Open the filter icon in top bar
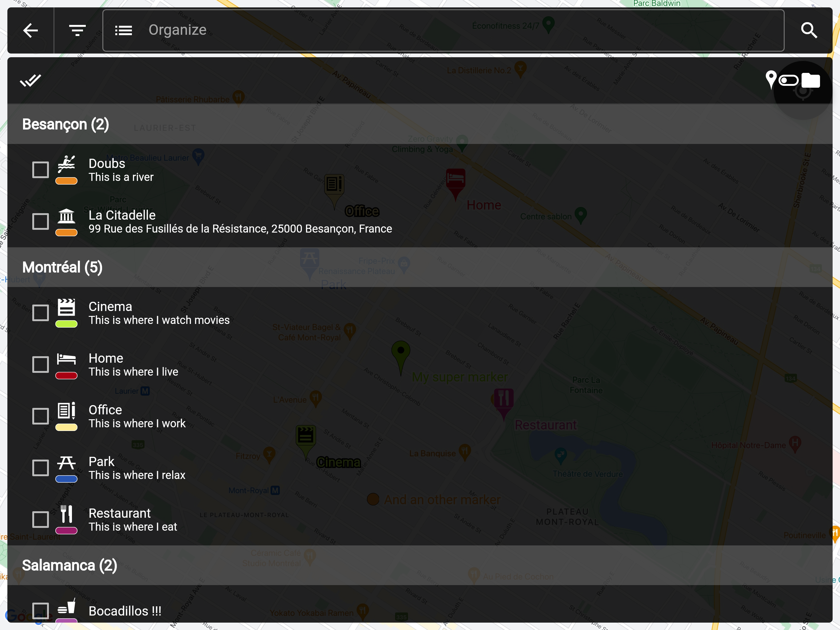This screenshot has width=840, height=630. [77, 30]
